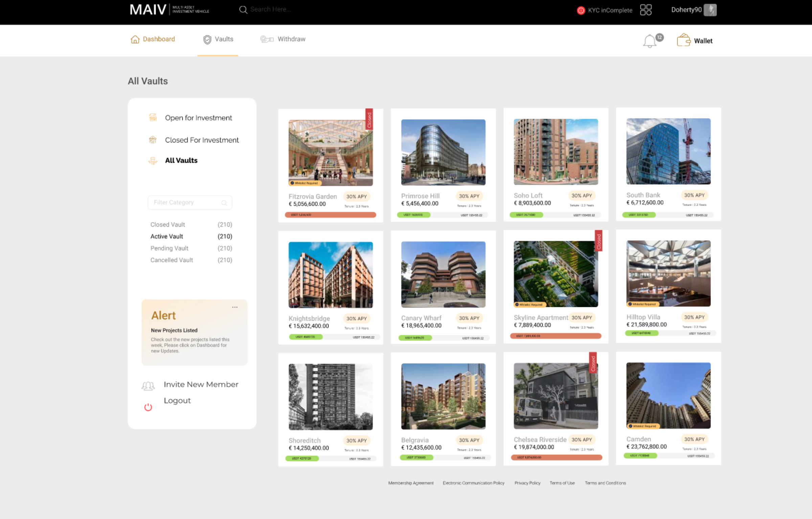Click 30% APY badge on South Bank
Screen dimensions: 812x519
click(x=694, y=195)
